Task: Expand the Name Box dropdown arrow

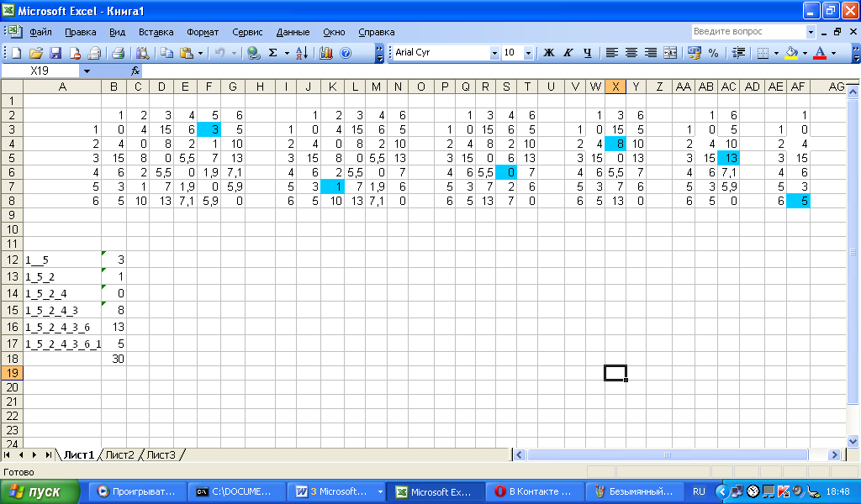Action: tap(86, 71)
